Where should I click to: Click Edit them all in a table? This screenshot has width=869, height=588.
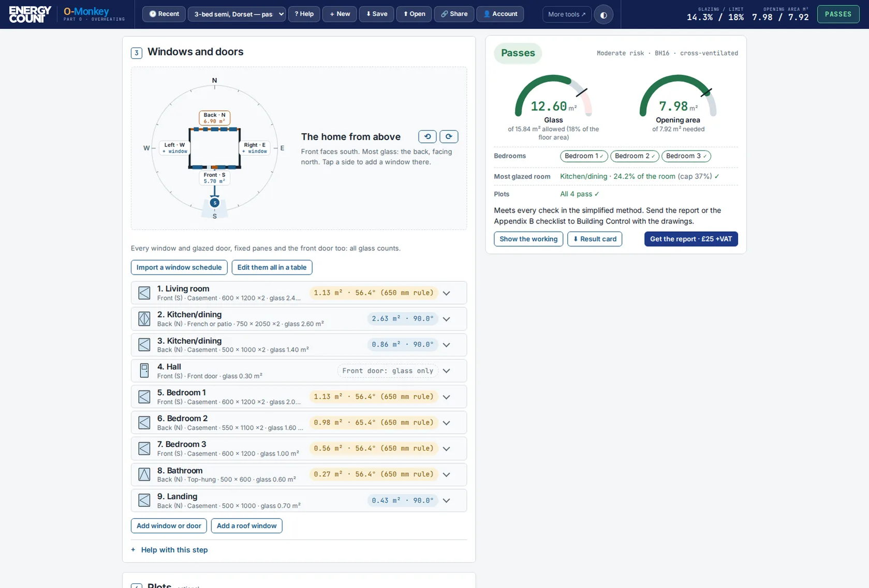point(272,267)
